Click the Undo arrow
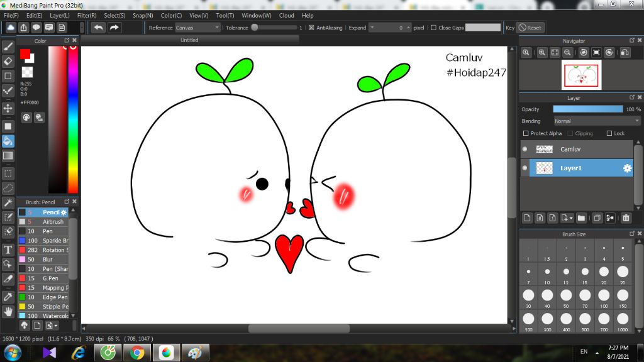This screenshot has height=362, width=644. (98, 28)
